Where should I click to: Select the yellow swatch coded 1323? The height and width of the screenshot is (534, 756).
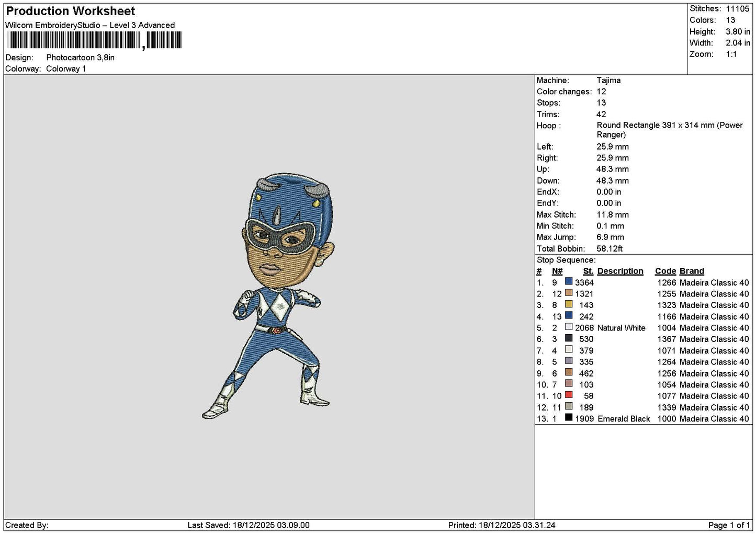(568, 304)
